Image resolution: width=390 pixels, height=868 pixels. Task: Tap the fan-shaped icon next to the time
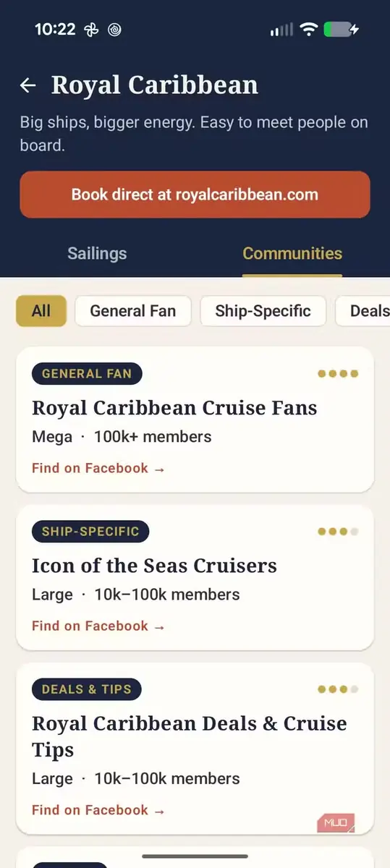[90, 30]
